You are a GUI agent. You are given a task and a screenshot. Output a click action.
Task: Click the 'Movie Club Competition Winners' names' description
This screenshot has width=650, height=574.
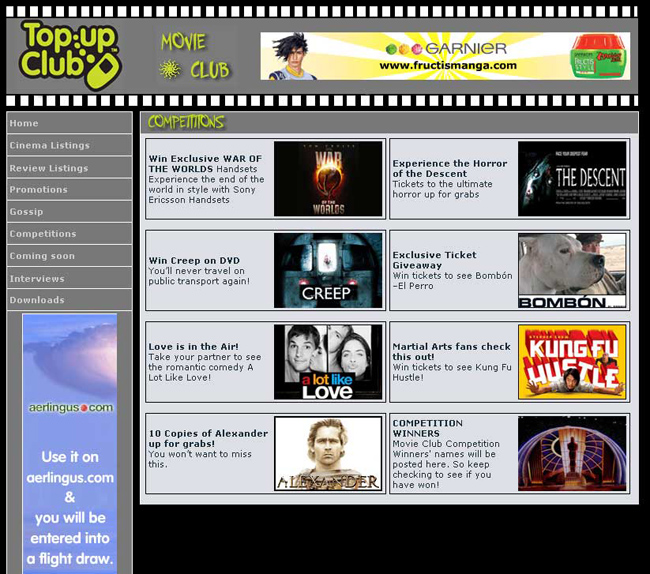tap(446, 464)
